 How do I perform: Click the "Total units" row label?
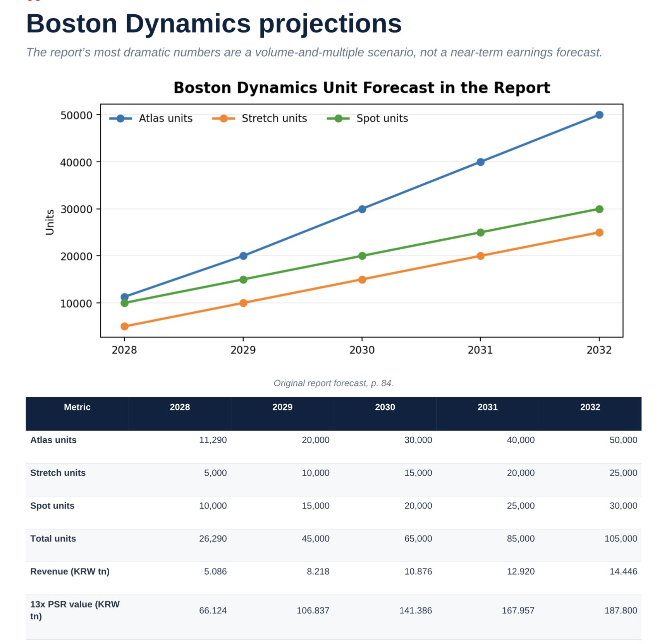[x=53, y=539]
